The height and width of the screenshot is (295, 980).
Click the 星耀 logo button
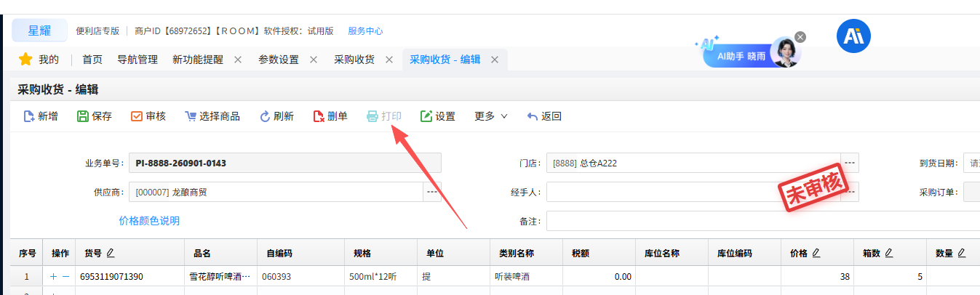pos(39,31)
